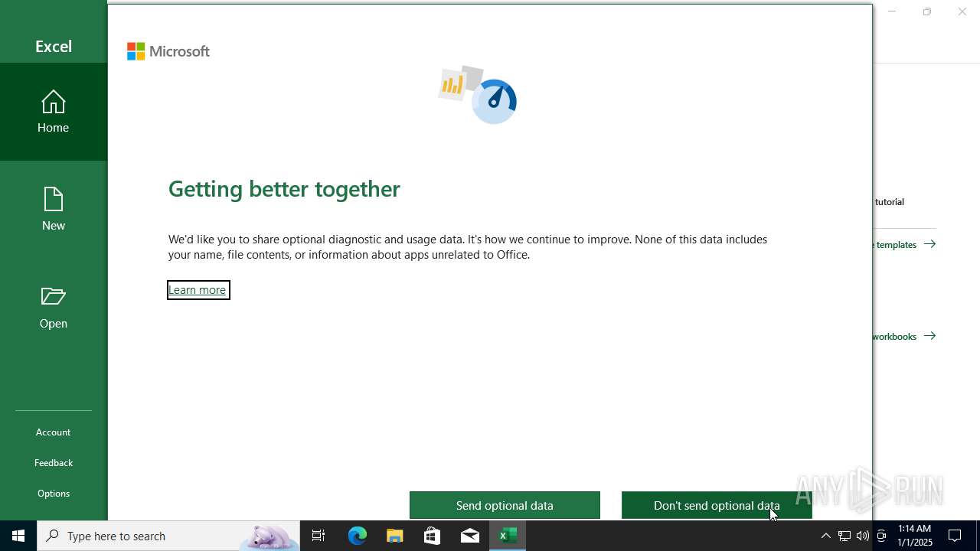The image size is (980, 551).
Task: Open Microsoft Store from taskbar
Action: tap(433, 536)
